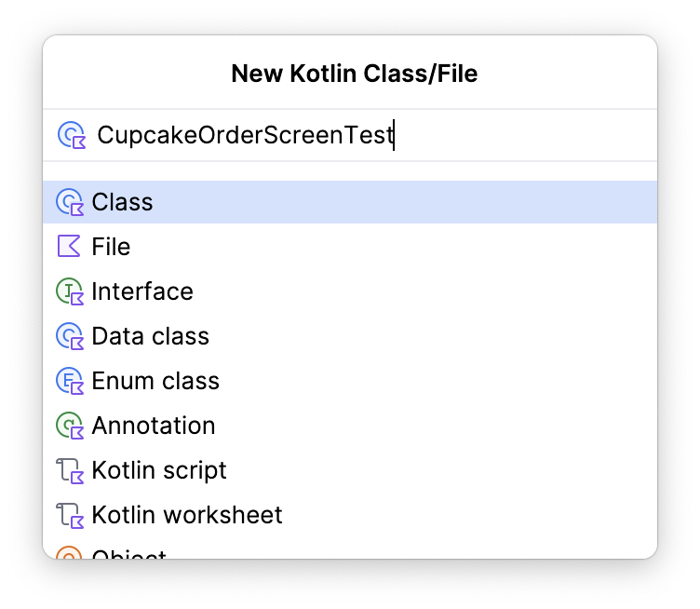Choose the Enum class entry
This screenshot has height=609, width=700.
155,381
